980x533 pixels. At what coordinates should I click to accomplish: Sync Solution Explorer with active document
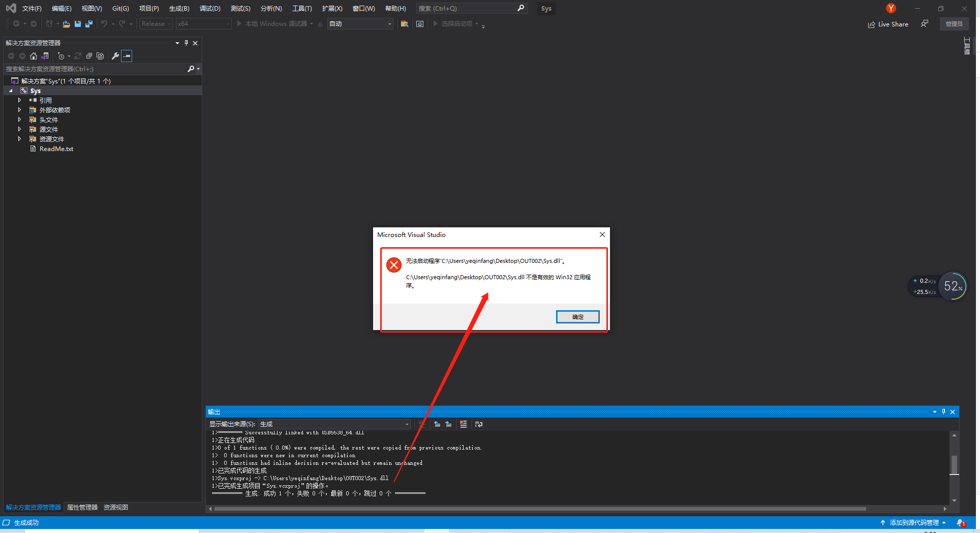[x=45, y=56]
